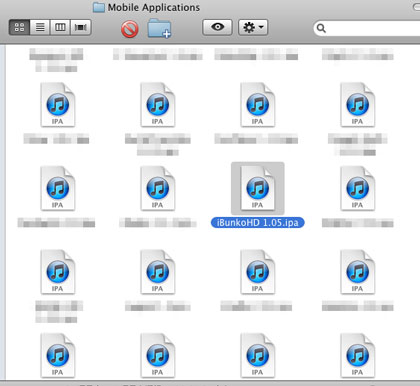Screen dimensions: 420x386
Task: Switch to list view mode
Action: tap(40, 27)
